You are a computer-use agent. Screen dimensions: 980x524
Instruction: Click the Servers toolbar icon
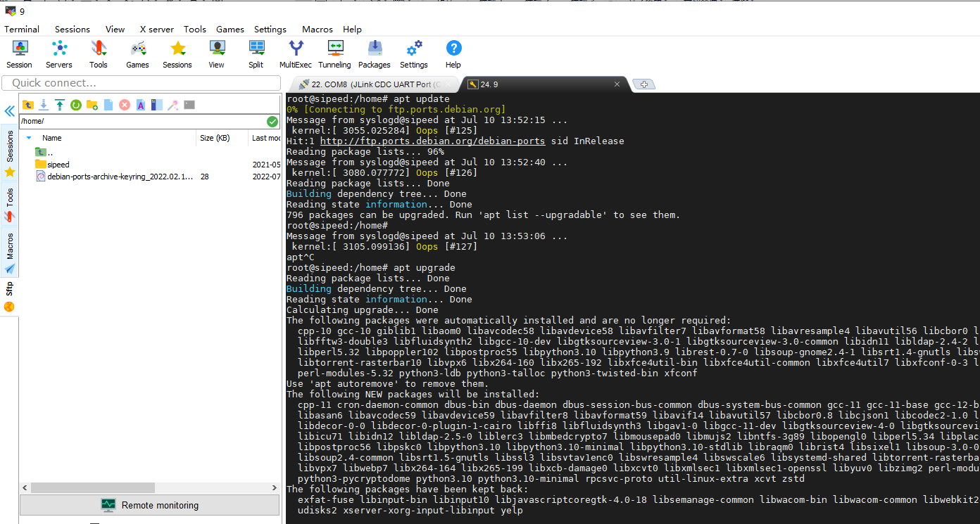[59, 53]
